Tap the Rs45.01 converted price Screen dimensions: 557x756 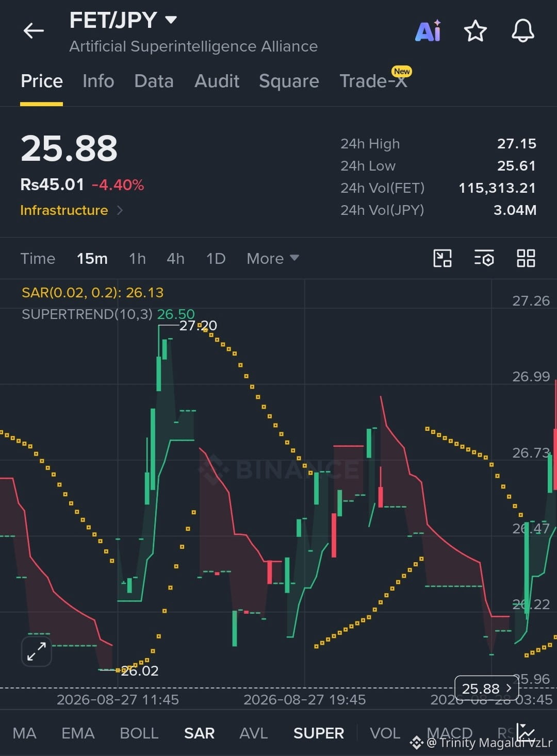[52, 184]
